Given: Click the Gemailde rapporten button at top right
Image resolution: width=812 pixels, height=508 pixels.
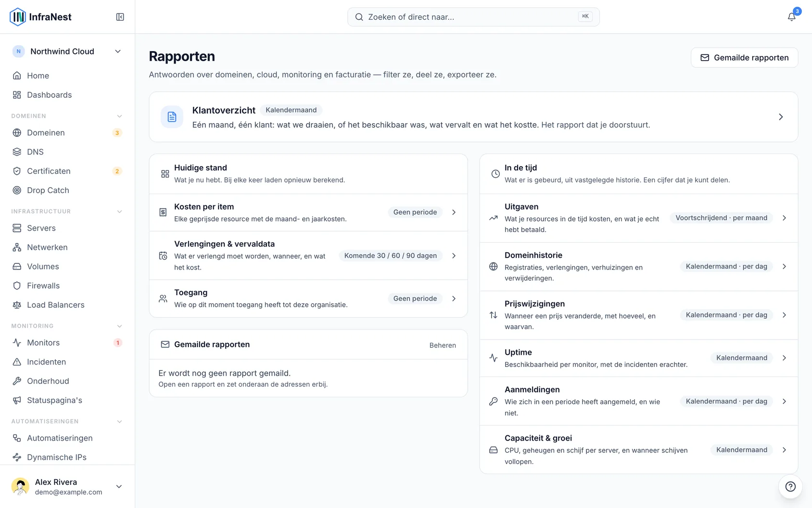Looking at the screenshot, I should (744, 58).
